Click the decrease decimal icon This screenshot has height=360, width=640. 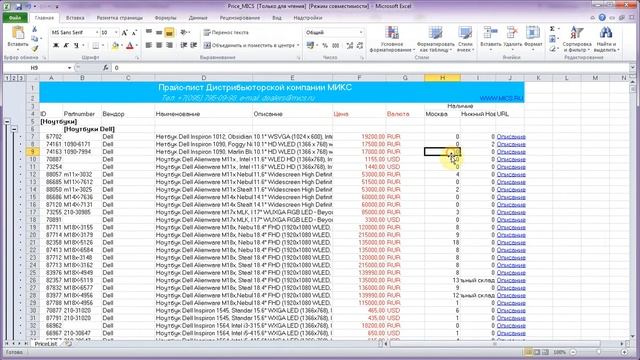point(360,45)
